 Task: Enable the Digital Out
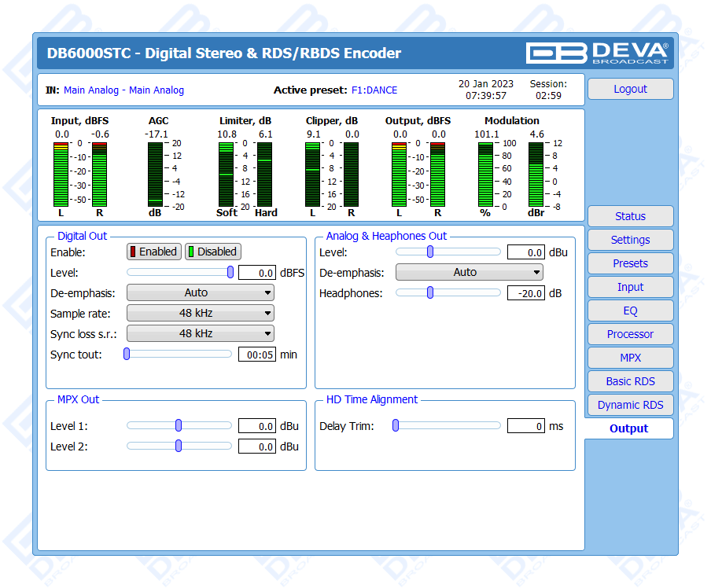click(154, 252)
